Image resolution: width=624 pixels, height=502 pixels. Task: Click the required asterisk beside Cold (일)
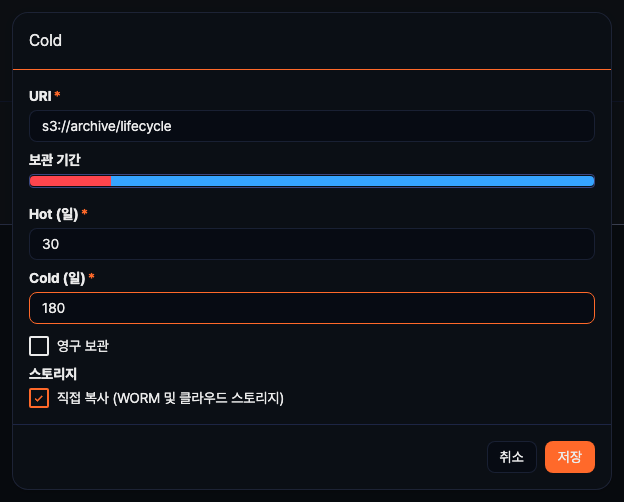coord(92,277)
